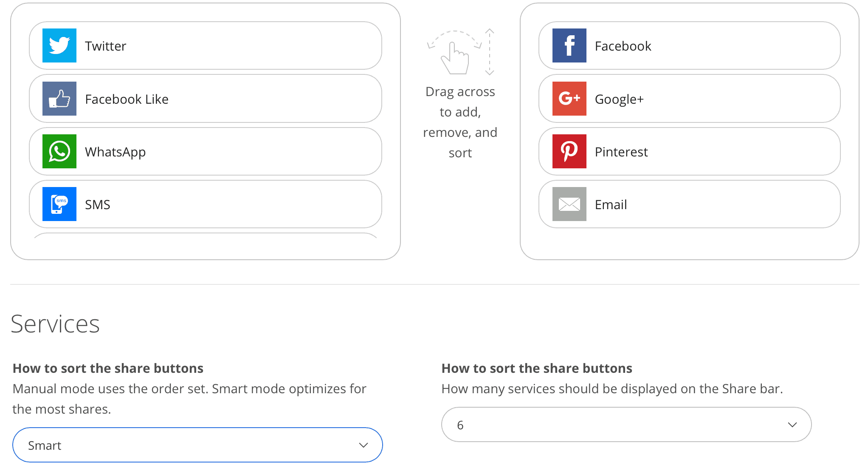The height and width of the screenshot is (471, 868).
Task: Click the chevron on the Smart selector
Action: coord(363,445)
